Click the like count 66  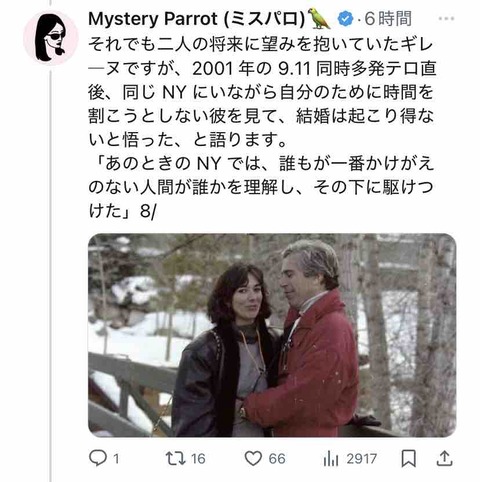(x=277, y=459)
